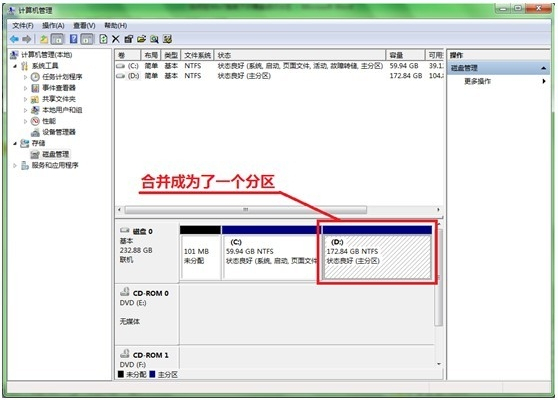
Task: Sort by the 布局 column header
Action: (x=151, y=55)
